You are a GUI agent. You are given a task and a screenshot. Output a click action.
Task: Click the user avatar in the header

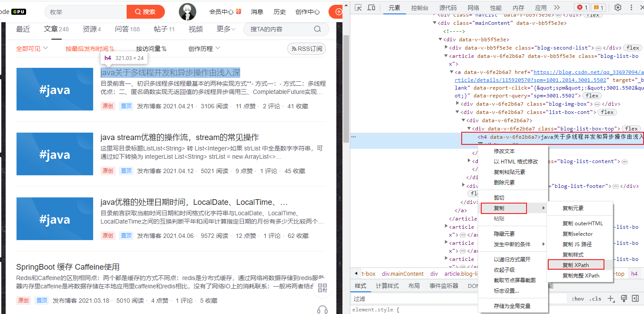click(x=188, y=12)
